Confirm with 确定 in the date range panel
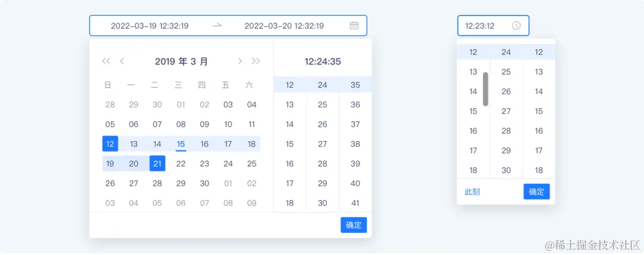 pyautogui.click(x=354, y=225)
